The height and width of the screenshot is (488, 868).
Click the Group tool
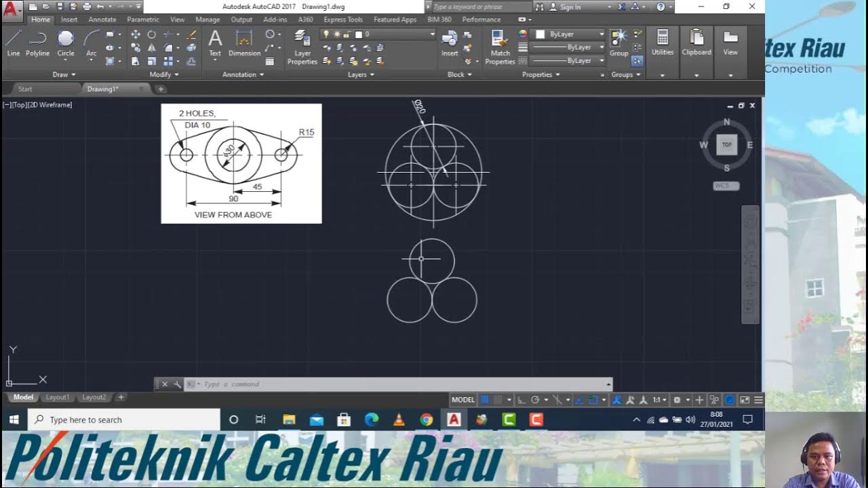(x=618, y=43)
